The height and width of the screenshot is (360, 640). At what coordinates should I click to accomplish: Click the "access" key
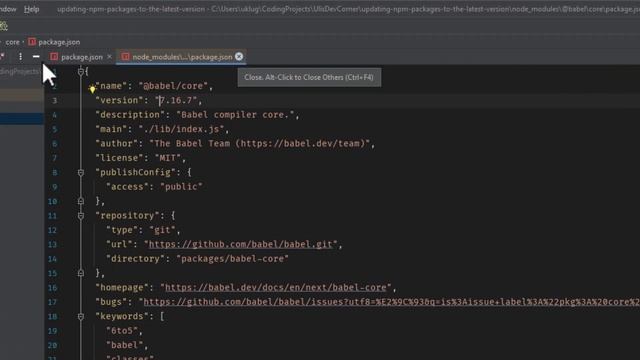point(127,187)
